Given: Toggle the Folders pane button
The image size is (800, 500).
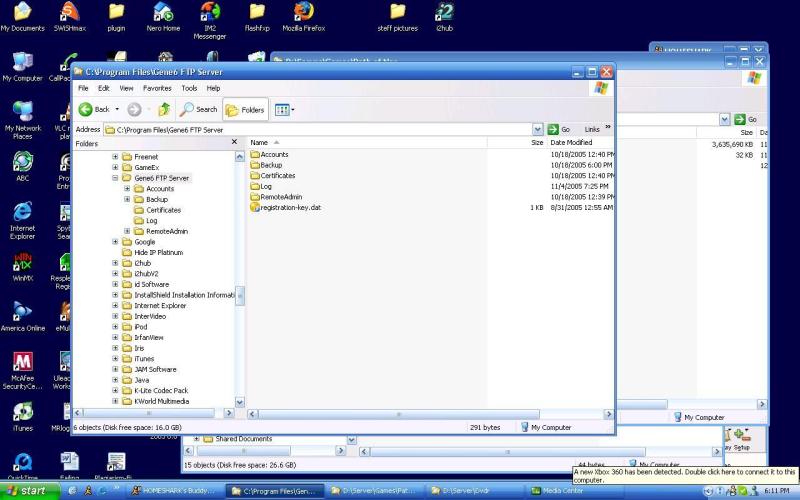Looking at the screenshot, I should tap(245, 110).
